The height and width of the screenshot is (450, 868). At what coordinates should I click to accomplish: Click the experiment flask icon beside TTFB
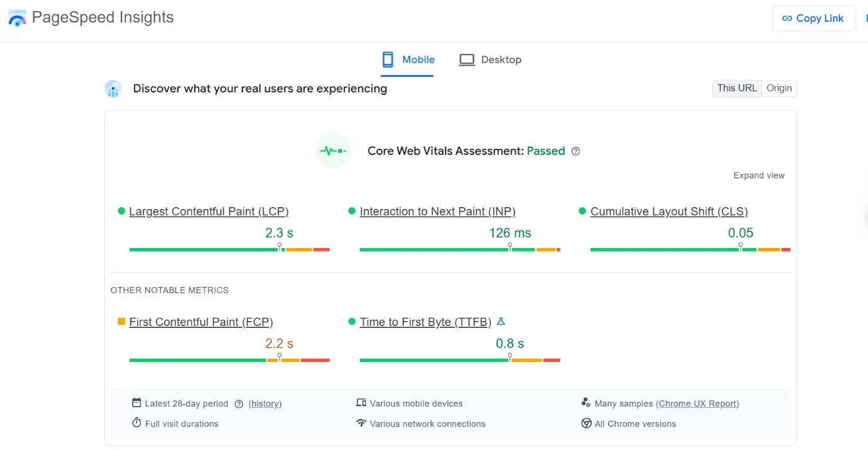click(501, 322)
